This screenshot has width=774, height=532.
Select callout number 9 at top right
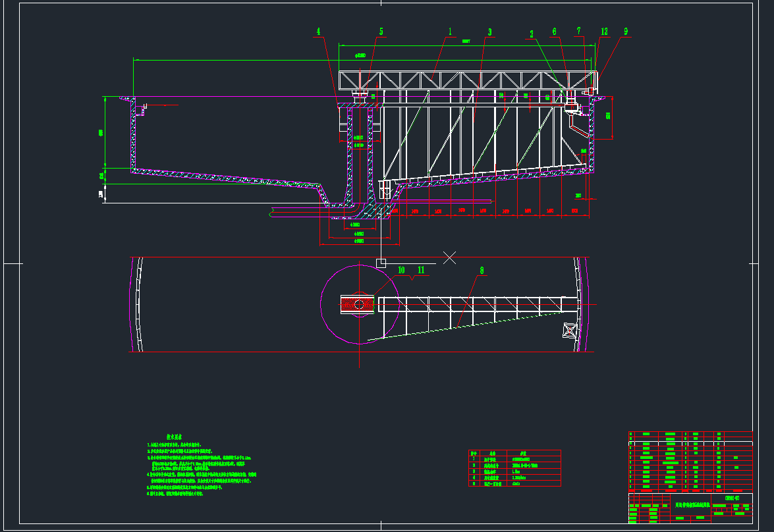point(625,32)
